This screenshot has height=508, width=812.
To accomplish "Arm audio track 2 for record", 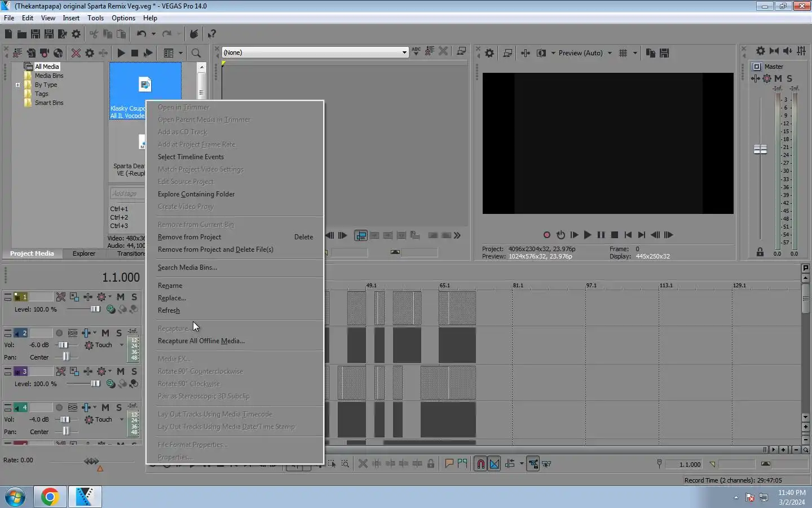I will [x=59, y=333].
